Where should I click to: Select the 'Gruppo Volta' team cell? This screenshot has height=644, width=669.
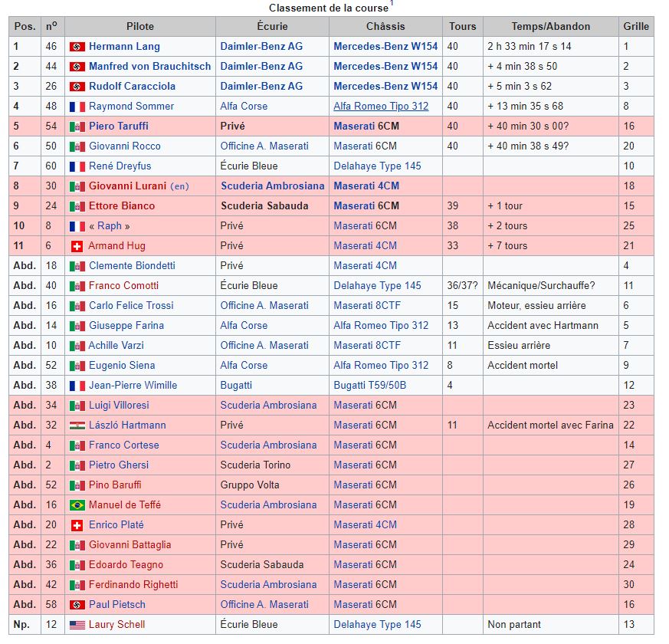pyautogui.click(x=272, y=485)
